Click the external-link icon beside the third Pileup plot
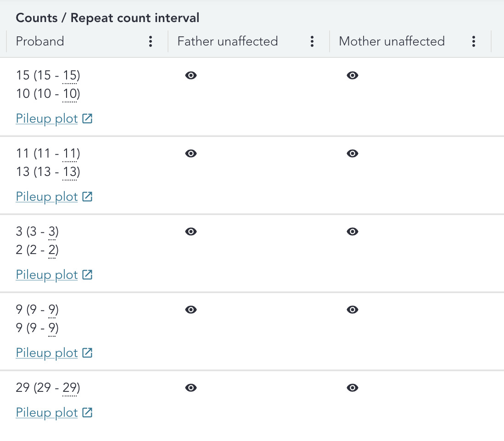The image size is (504, 441). click(87, 274)
